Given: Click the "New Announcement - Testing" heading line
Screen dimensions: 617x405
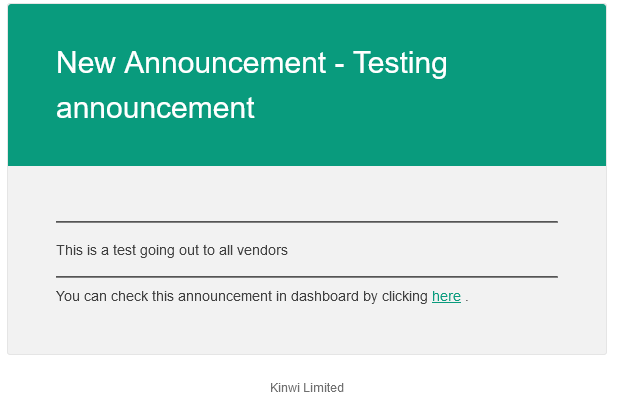Looking at the screenshot, I should 251,63.
